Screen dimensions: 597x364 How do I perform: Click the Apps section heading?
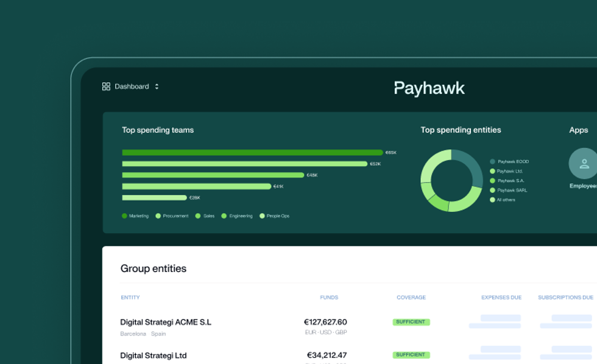[579, 130]
